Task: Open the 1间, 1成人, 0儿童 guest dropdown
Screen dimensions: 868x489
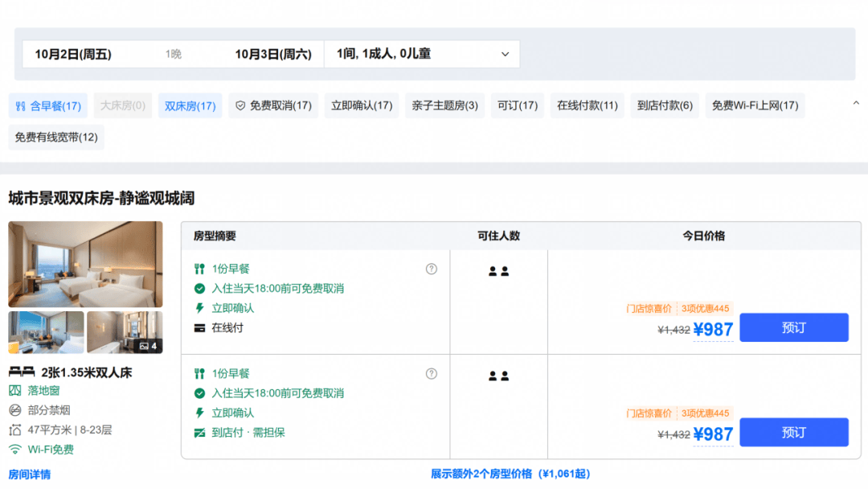Action: tap(422, 54)
